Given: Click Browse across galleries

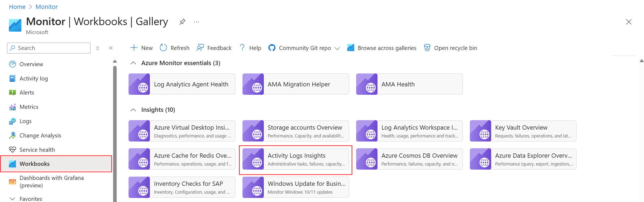Looking at the screenshot, I should point(382,48).
